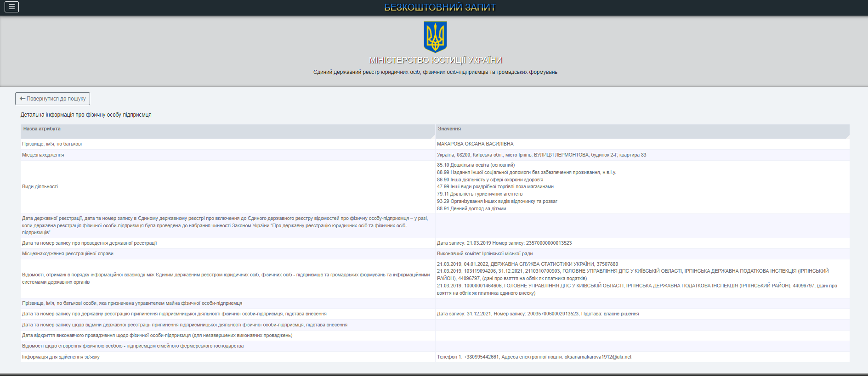This screenshot has height=376, width=868.
Task: Click activity "47.99 Інші види роздрібної торгівлі"
Action: (x=495, y=187)
